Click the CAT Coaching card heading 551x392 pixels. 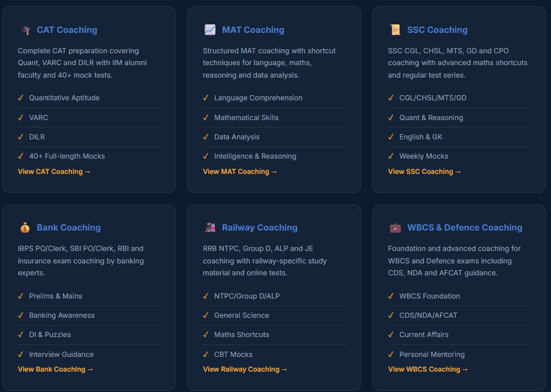point(67,30)
